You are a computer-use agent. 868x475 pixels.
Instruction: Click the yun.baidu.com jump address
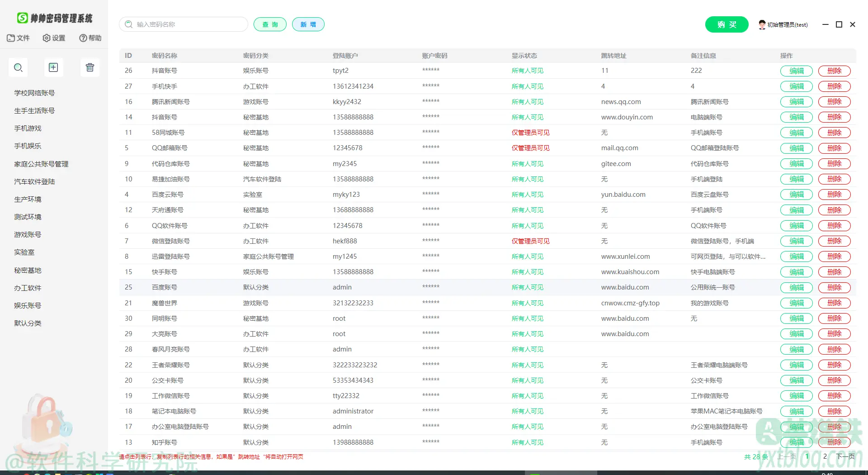coord(623,195)
